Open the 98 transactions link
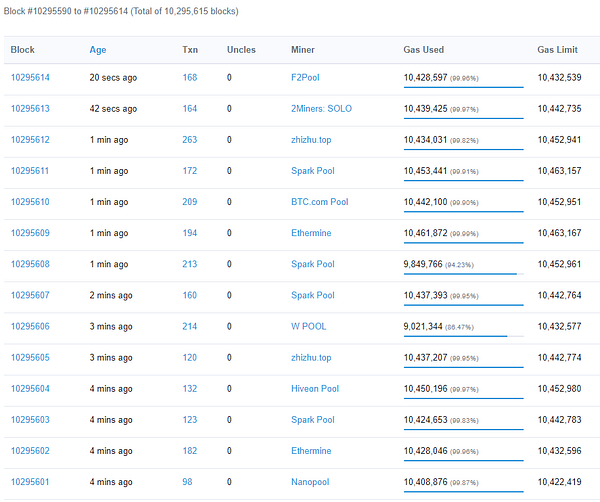600x502 pixels. (x=187, y=482)
